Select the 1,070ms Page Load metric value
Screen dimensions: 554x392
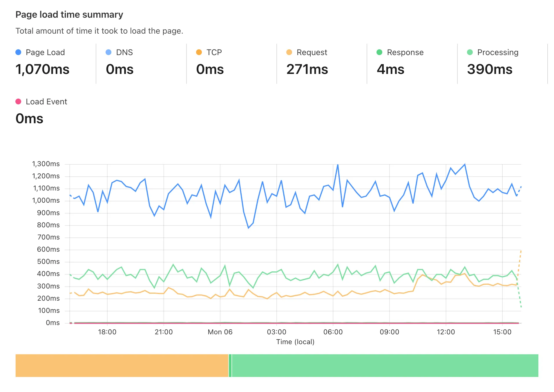43,69
